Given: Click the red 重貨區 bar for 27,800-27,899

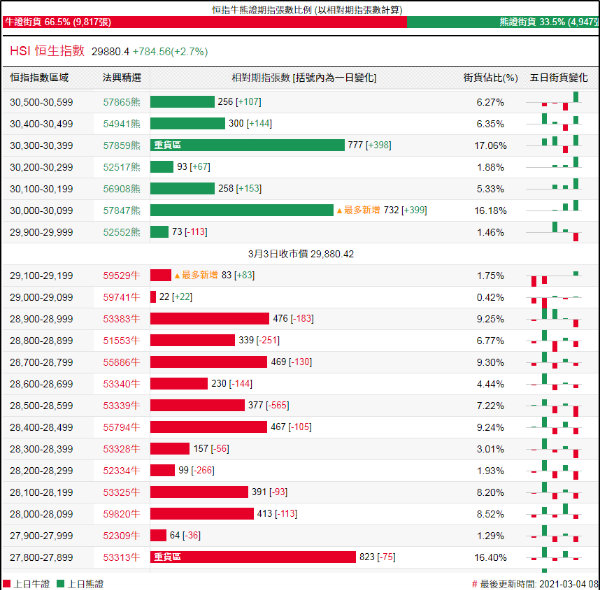Looking at the screenshot, I should click(x=253, y=557).
